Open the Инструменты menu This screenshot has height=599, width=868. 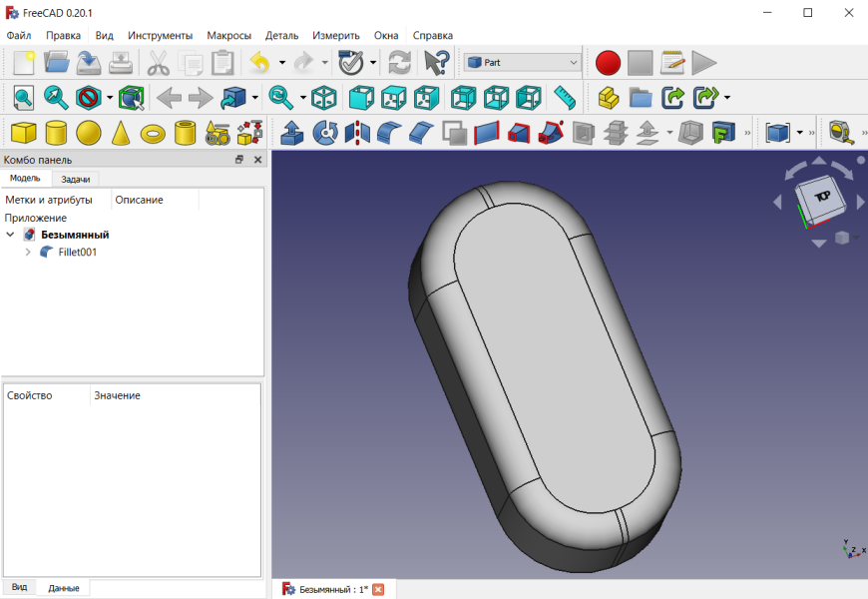(x=160, y=36)
